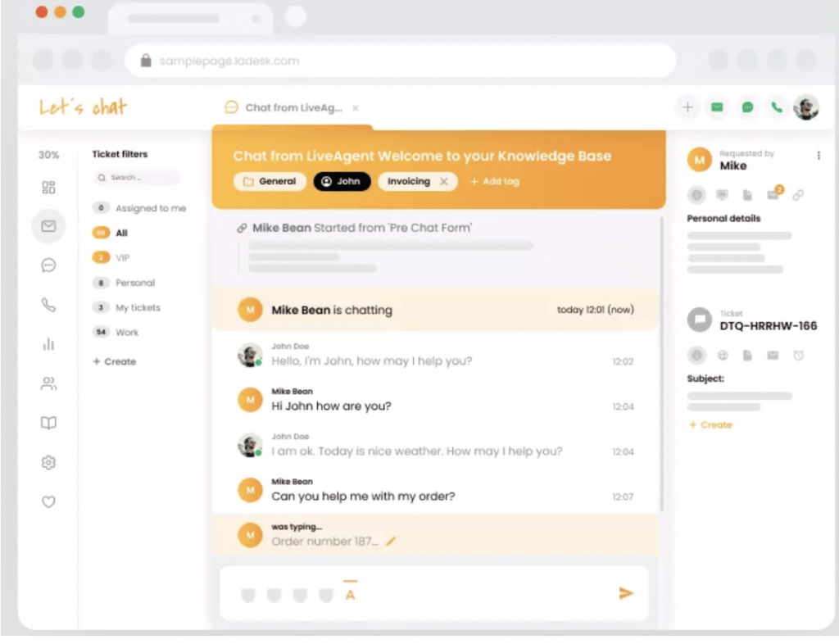839x644 pixels.
Task: Open the agent profile avatar in top bar
Action: (x=806, y=107)
